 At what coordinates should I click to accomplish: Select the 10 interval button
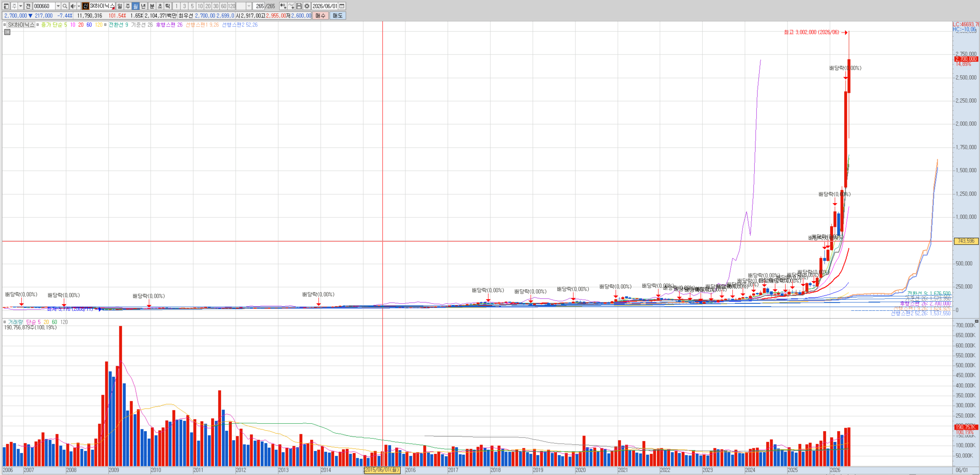coord(200,6)
